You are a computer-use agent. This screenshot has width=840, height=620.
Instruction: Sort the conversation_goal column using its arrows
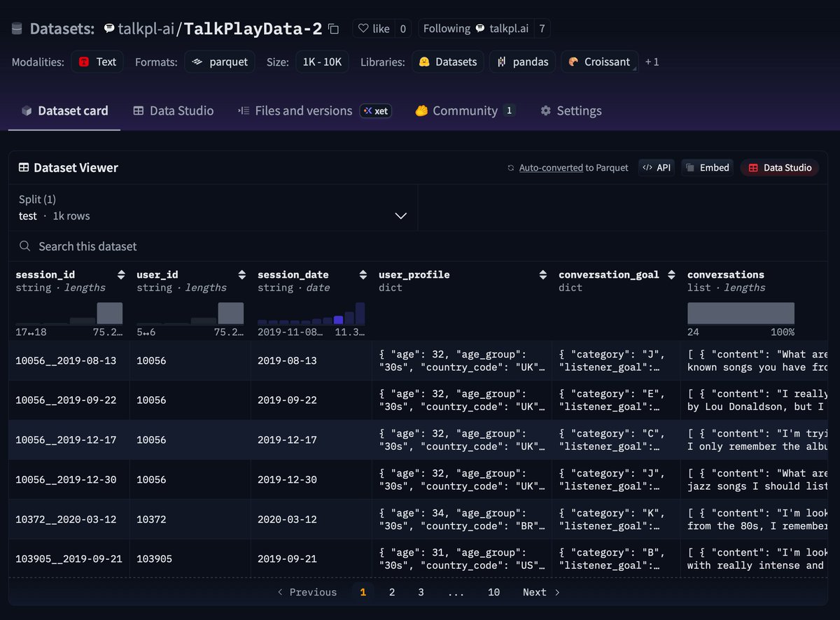[671, 275]
